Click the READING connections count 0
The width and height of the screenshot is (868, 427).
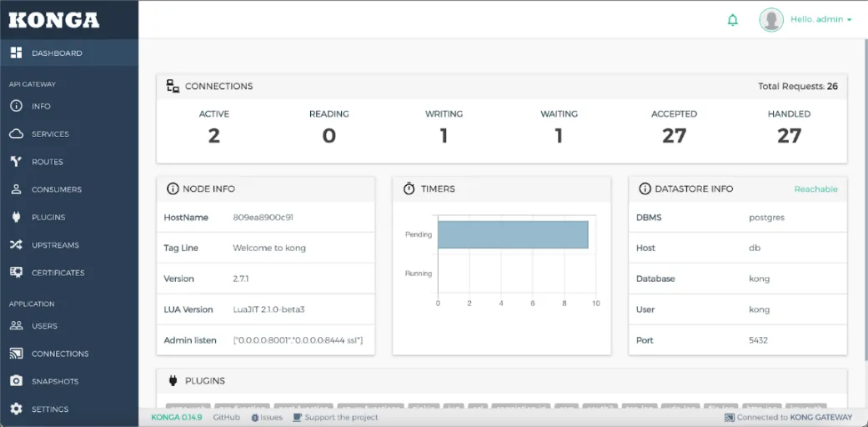coord(329,136)
